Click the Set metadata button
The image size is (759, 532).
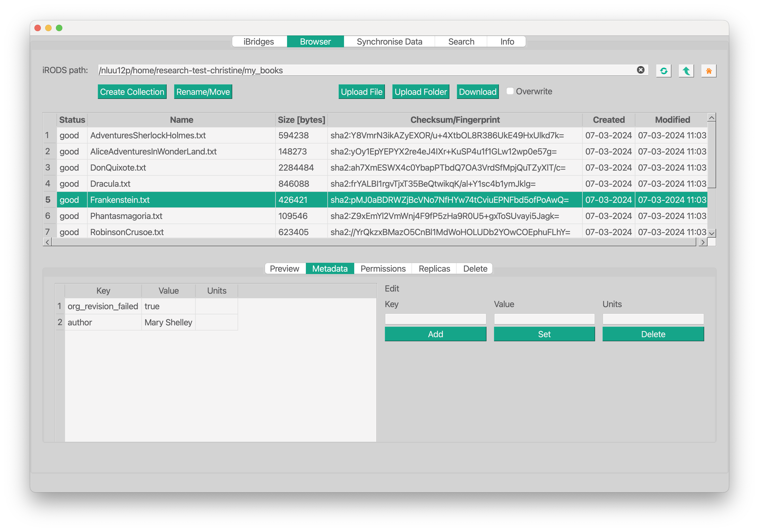pyautogui.click(x=544, y=334)
